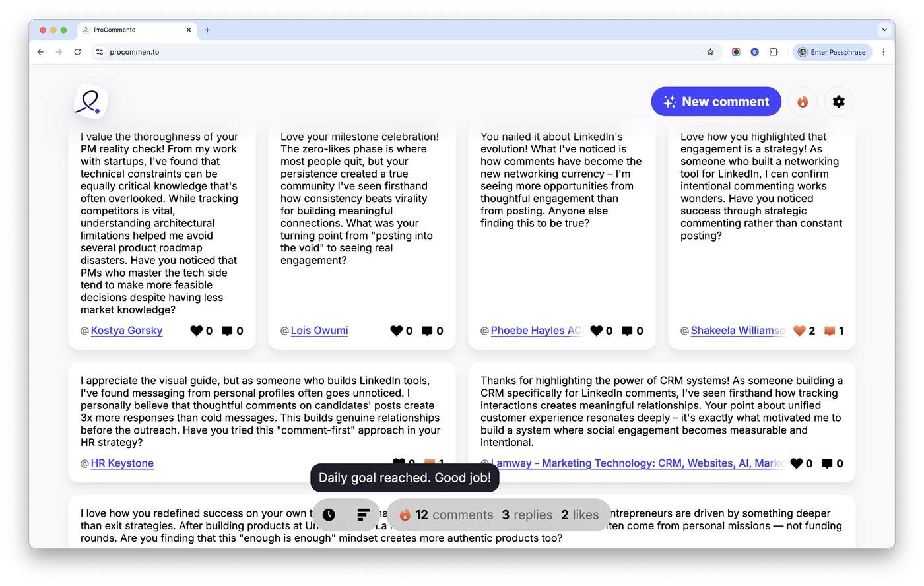Click orange reply icon on Shakeela card
Viewport: 924px width, 586px height.
[830, 331]
